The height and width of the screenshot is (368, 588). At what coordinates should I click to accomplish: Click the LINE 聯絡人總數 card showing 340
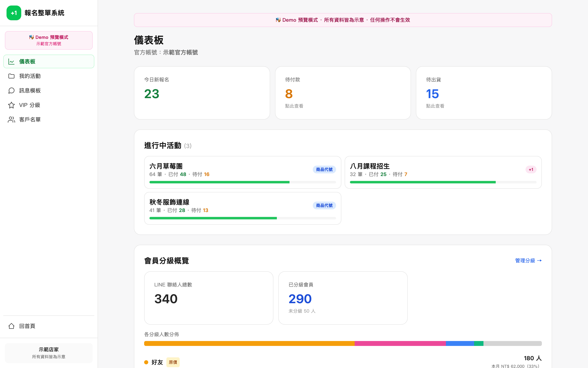pyautogui.click(x=209, y=298)
